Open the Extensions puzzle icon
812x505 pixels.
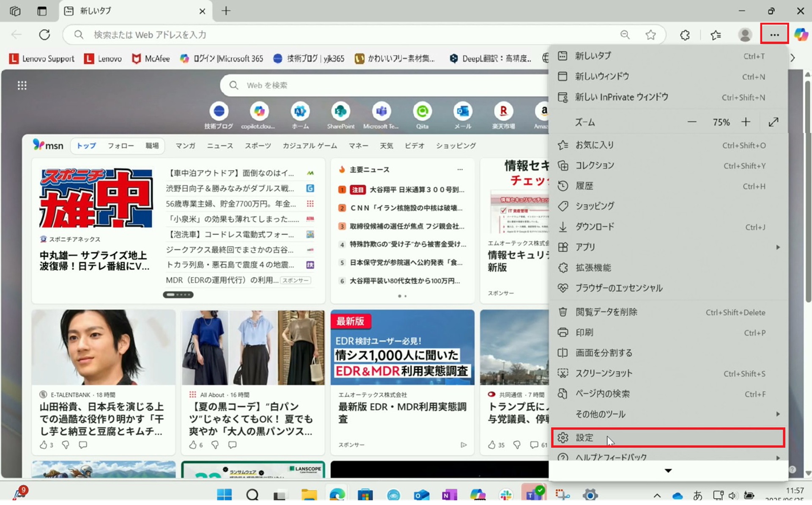pos(685,35)
